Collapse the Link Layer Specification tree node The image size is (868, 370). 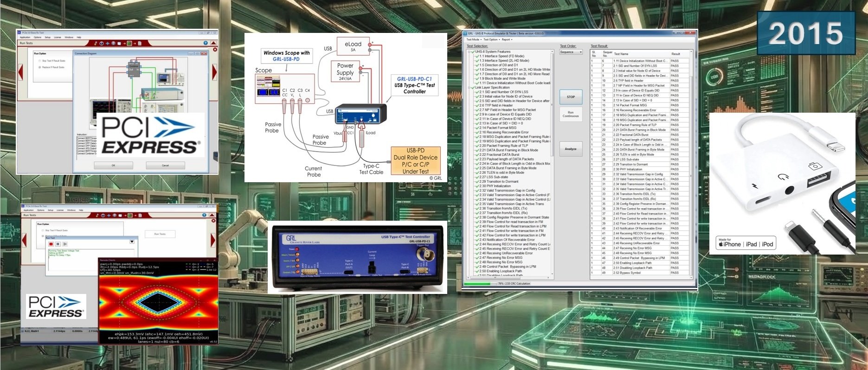(470, 88)
